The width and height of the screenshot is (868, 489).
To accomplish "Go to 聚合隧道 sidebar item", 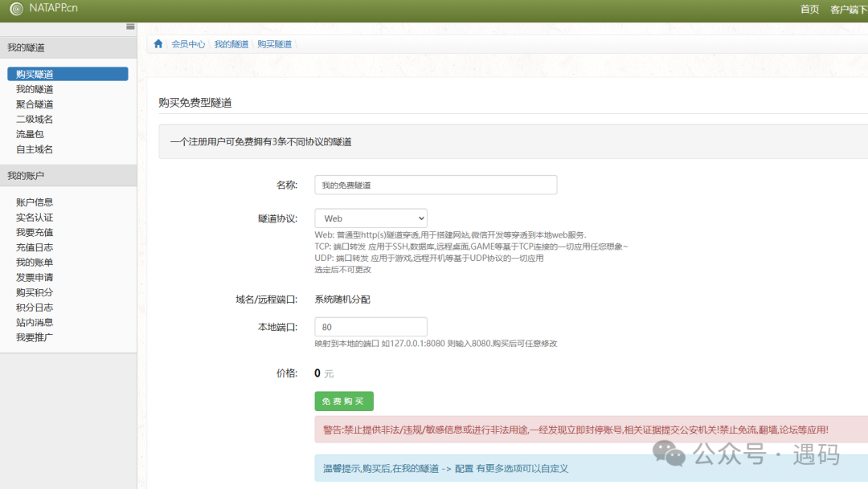I will 35,104.
